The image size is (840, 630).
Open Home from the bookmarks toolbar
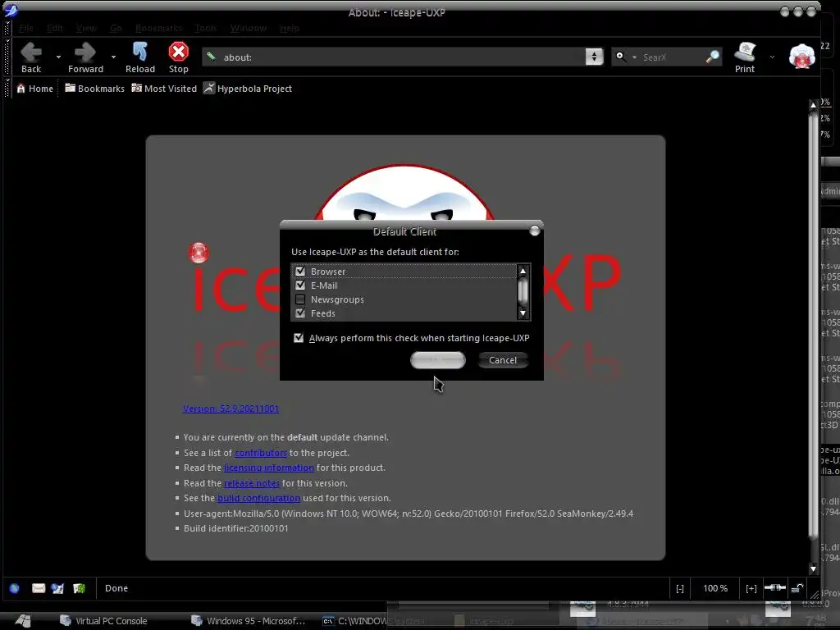pyautogui.click(x=34, y=89)
